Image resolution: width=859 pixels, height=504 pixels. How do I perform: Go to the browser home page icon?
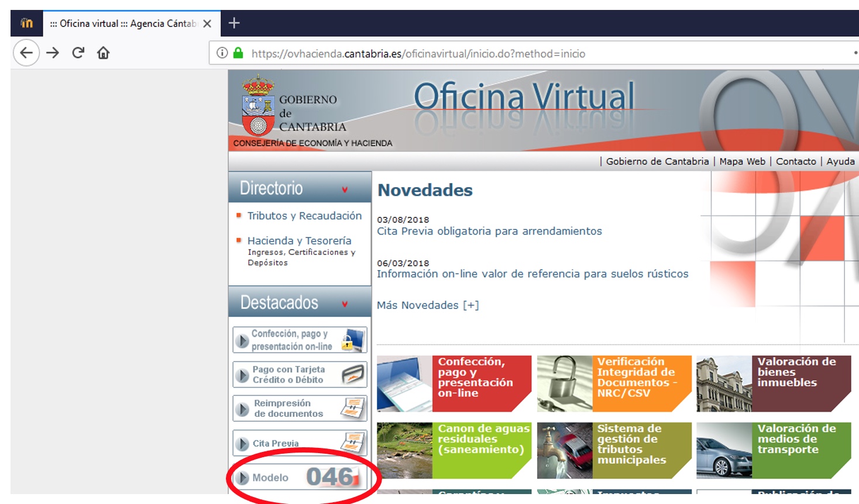(104, 53)
